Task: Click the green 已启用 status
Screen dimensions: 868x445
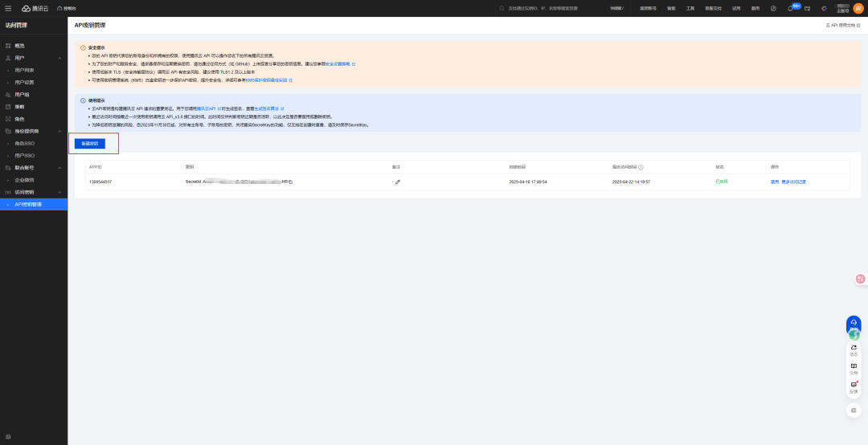Action: [721, 182]
